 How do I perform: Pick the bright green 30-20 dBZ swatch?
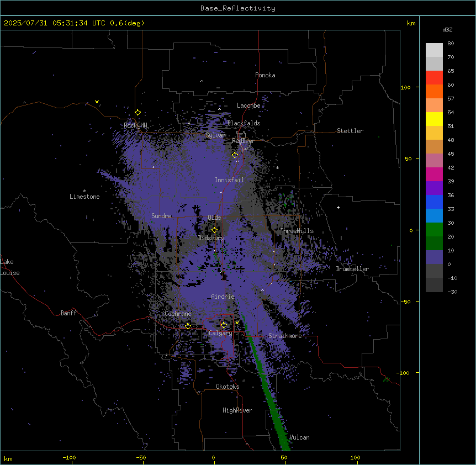[x=434, y=230]
